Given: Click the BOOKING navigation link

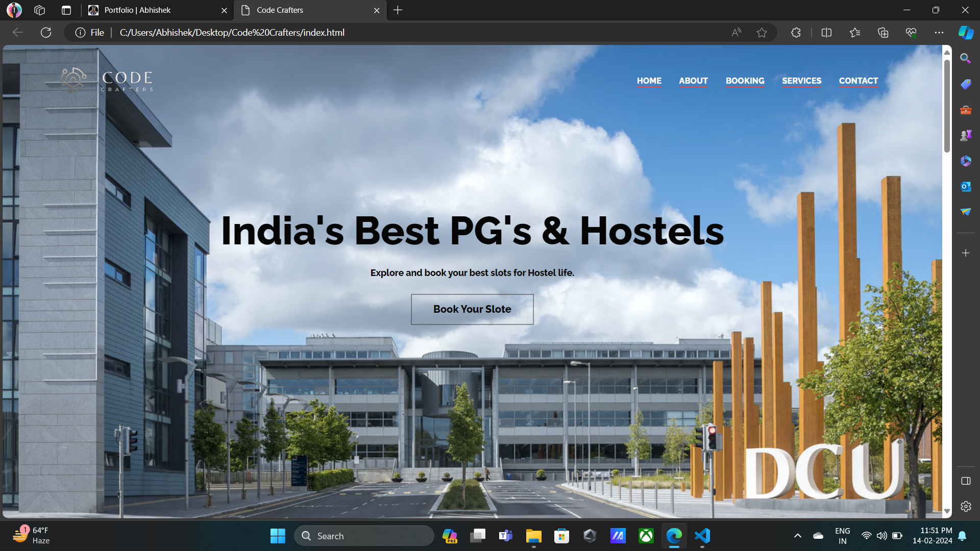Looking at the screenshot, I should 745,81.
